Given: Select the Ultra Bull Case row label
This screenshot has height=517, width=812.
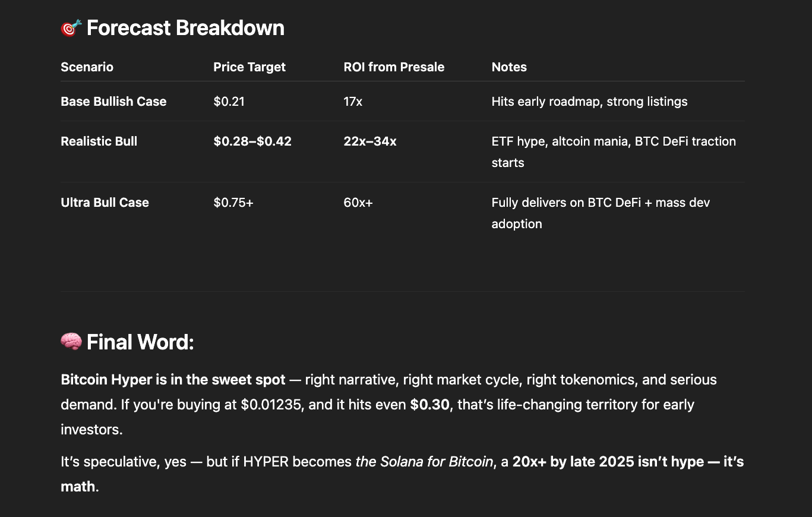Looking at the screenshot, I should click(x=105, y=203).
